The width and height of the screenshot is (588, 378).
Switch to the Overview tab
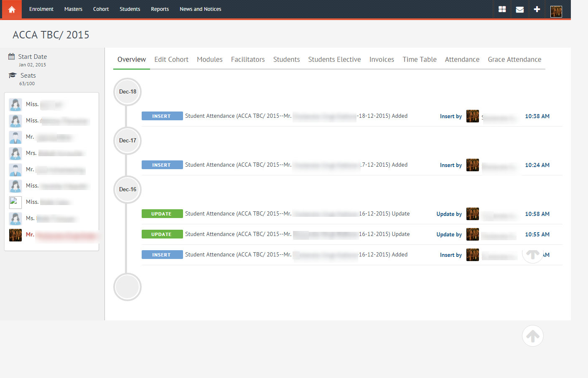coord(132,59)
